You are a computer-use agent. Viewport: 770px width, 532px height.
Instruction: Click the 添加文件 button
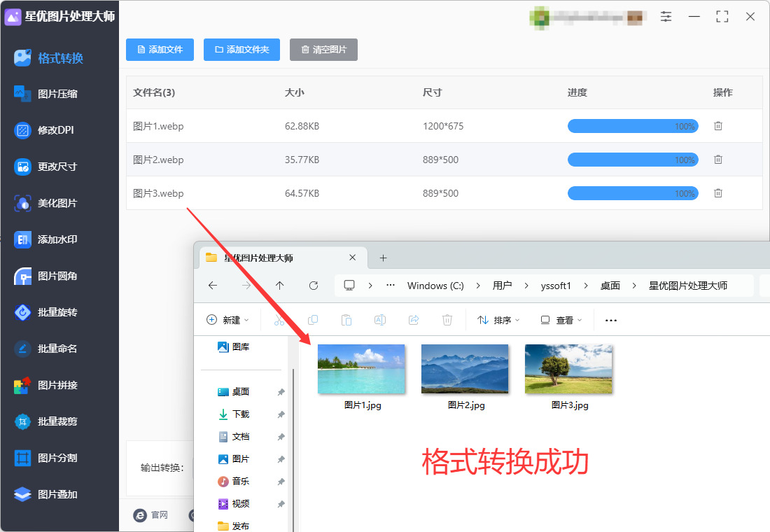pyautogui.click(x=160, y=50)
